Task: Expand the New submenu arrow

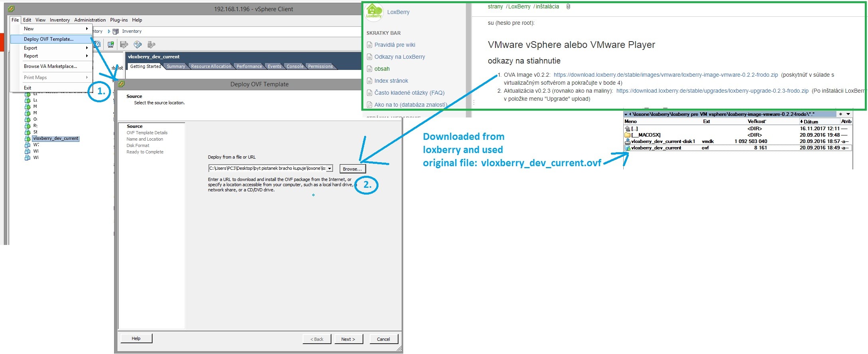Action: 87,29
